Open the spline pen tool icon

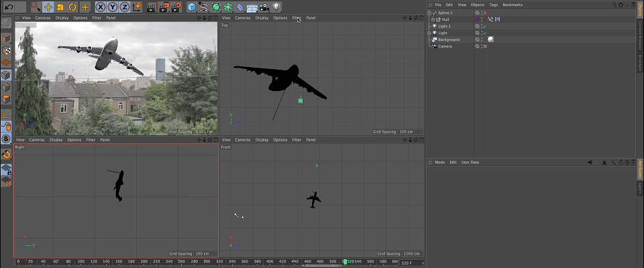[203, 7]
